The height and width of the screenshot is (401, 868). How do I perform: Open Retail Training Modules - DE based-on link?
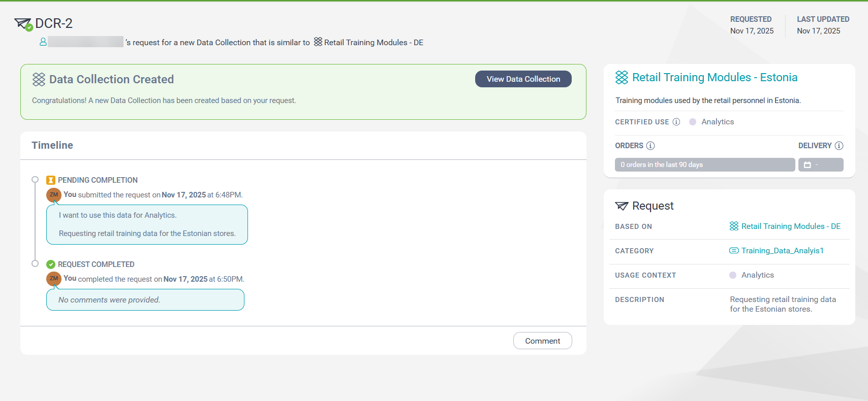pyautogui.click(x=791, y=226)
